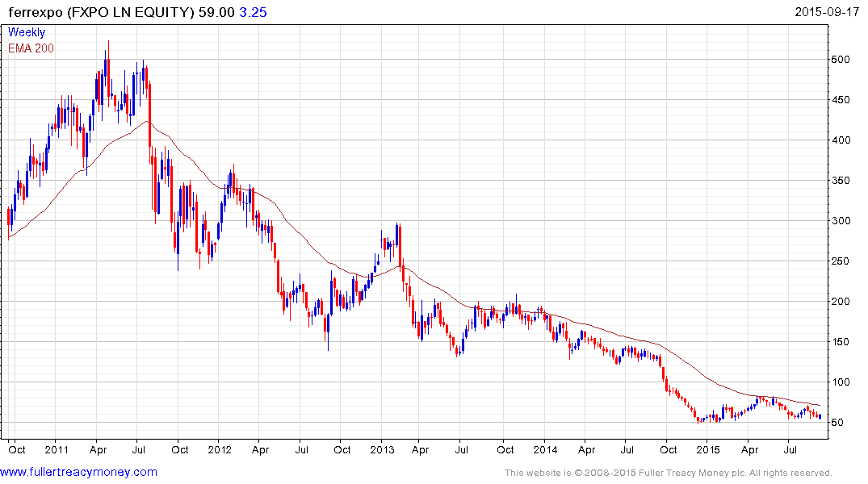Image resolution: width=868 pixels, height=484 pixels.
Task: Click the 450 price axis label
Action: 841,99
